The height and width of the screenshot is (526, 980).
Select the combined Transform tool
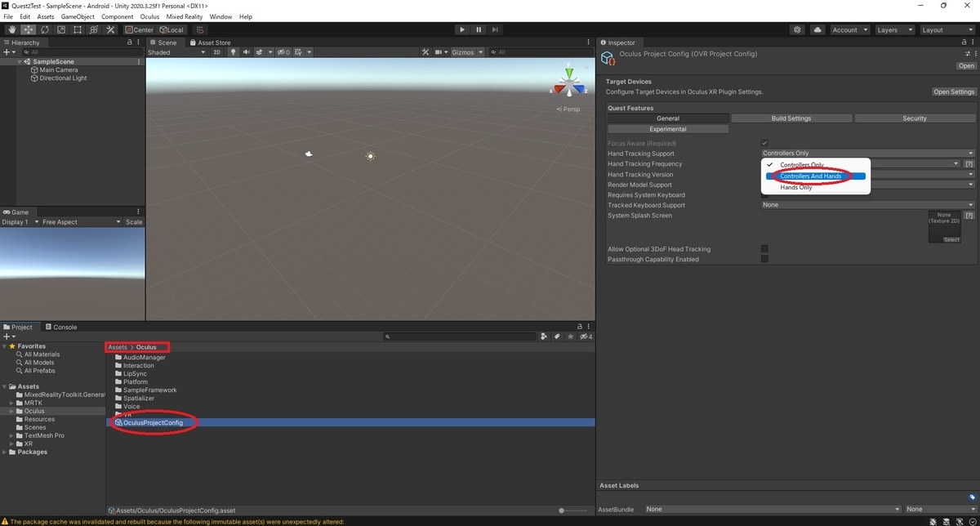[x=93, y=29]
